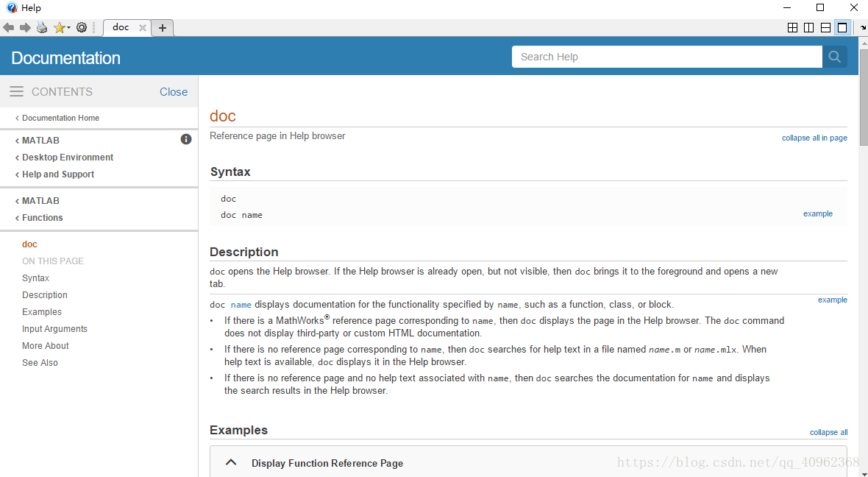Open the Favorites star dropdown

pos(62,28)
